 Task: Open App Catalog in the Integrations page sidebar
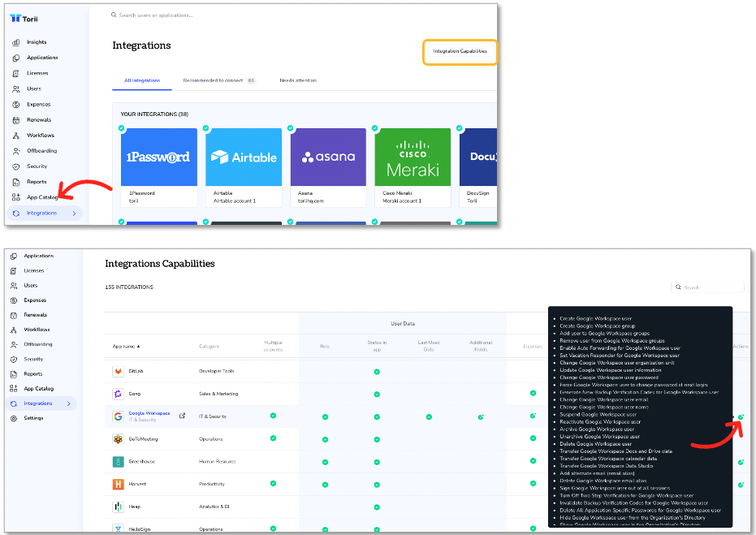tap(42, 197)
